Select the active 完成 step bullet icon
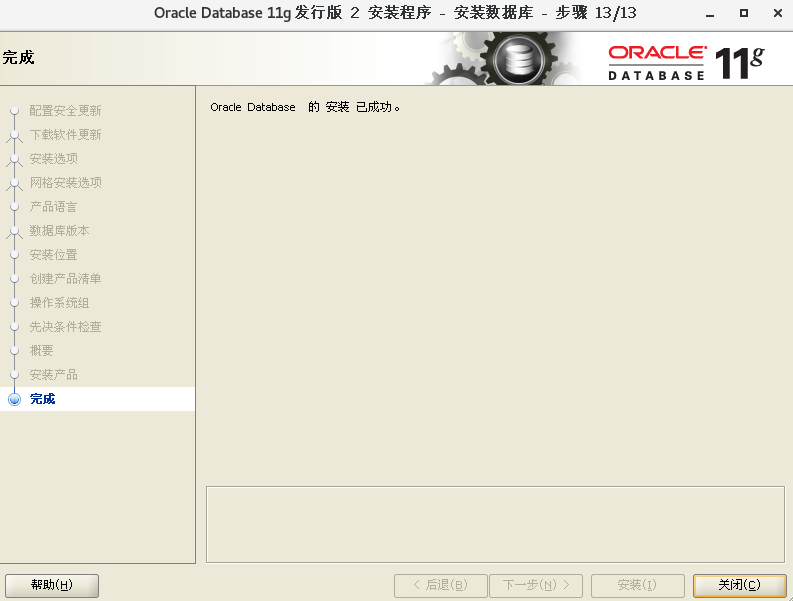This screenshot has height=601, width=793. (14, 399)
